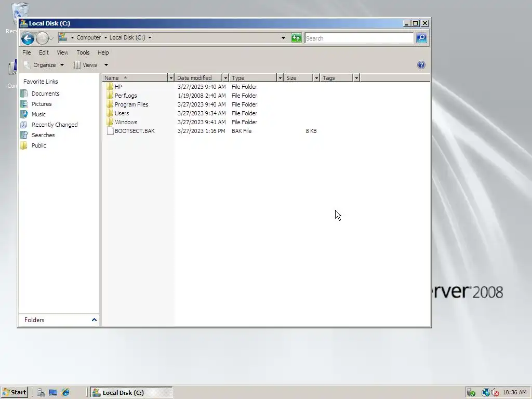Viewport: 532px width, 399px height.
Task: Sort by the Type column header
Action: [x=253, y=78]
